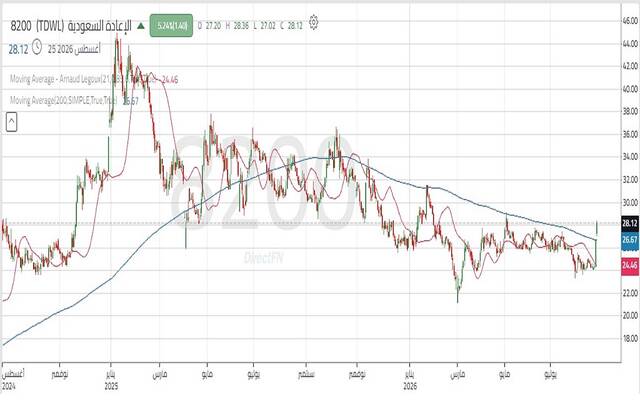Click the clock icon beside 28.12
Screen dimensions: 640x400
coord(36,47)
